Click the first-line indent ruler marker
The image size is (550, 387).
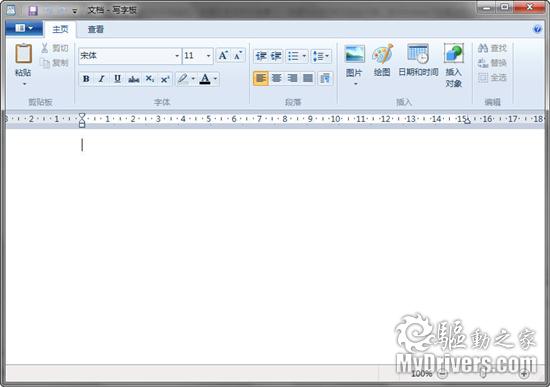pyautogui.click(x=82, y=115)
